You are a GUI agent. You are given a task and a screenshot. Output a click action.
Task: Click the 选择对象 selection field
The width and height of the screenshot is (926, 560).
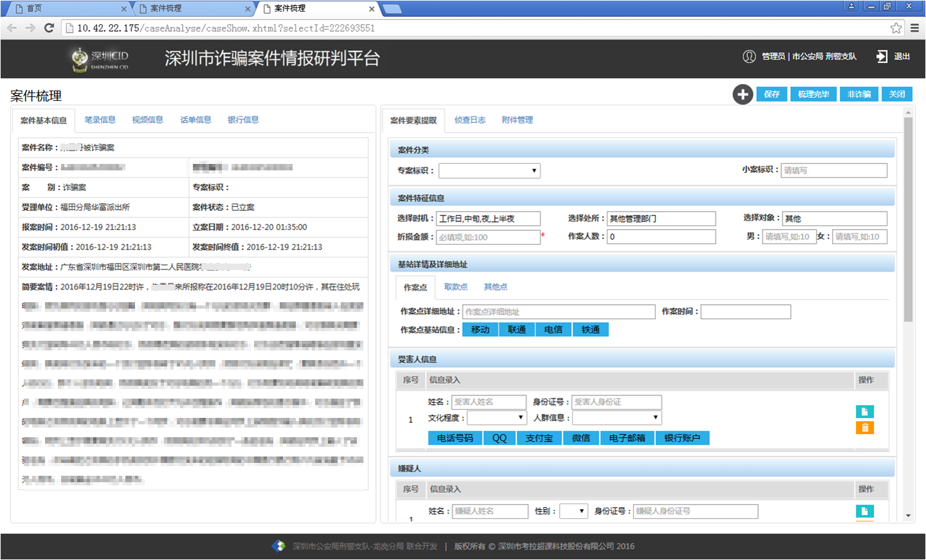(835, 219)
